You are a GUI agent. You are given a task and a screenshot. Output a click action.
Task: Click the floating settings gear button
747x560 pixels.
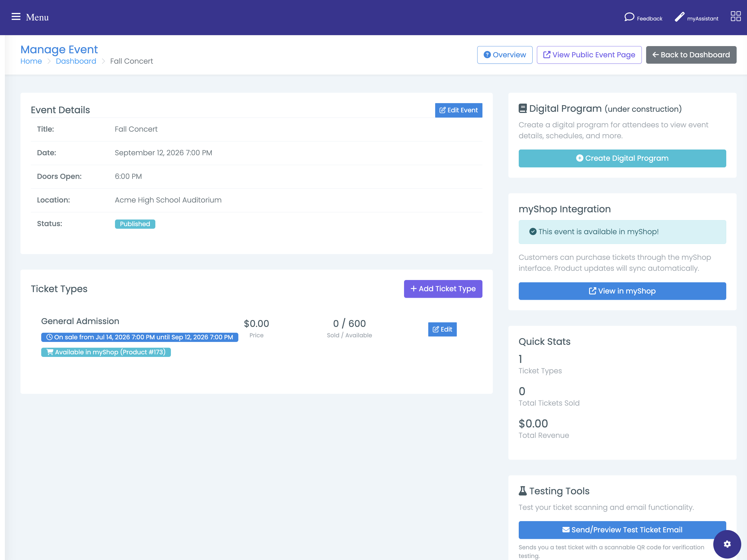727,544
